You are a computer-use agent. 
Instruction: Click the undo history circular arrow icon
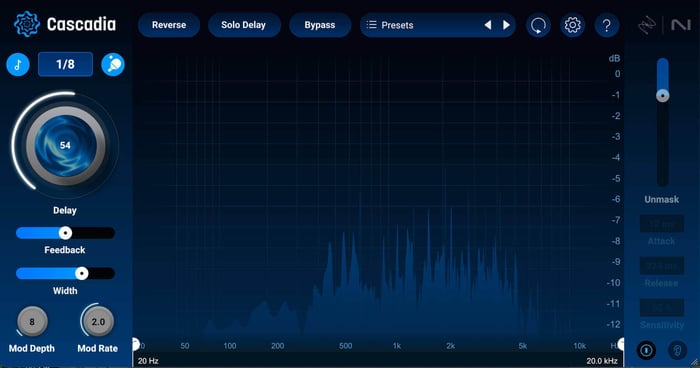coord(538,25)
